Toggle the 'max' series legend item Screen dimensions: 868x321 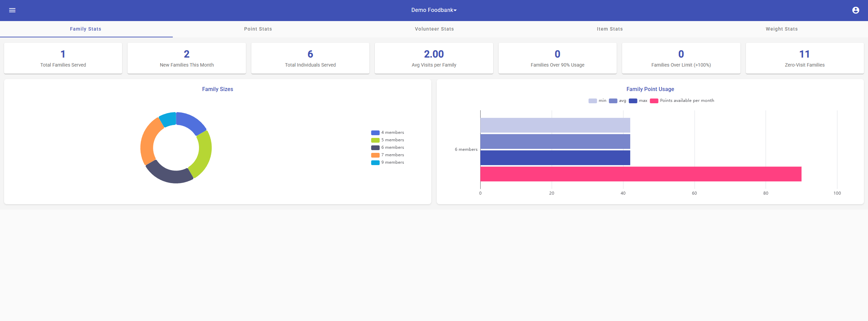tap(638, 101)
